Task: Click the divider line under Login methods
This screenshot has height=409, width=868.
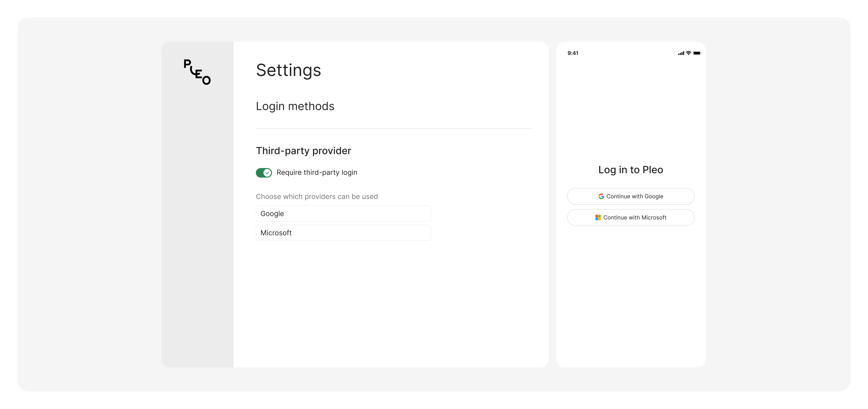Action: [394, 128]
